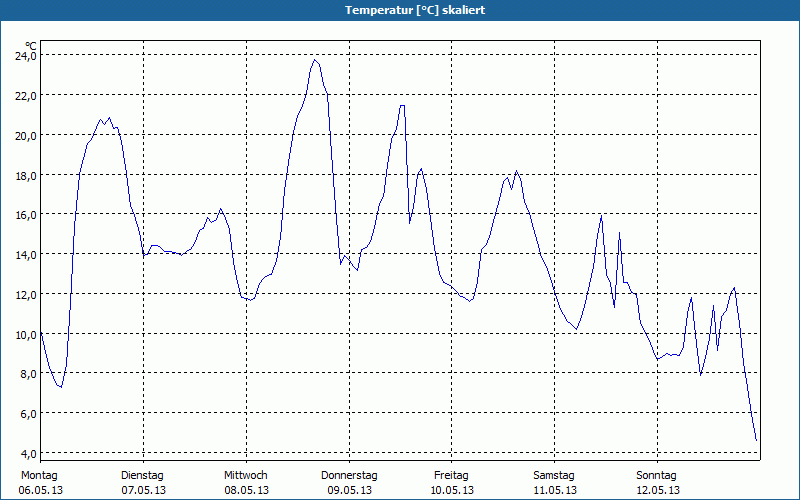Viewport: 800px width, 500px height.
Task: Select the 24,0 y-axis label
Action: click(x=26, y=56)
